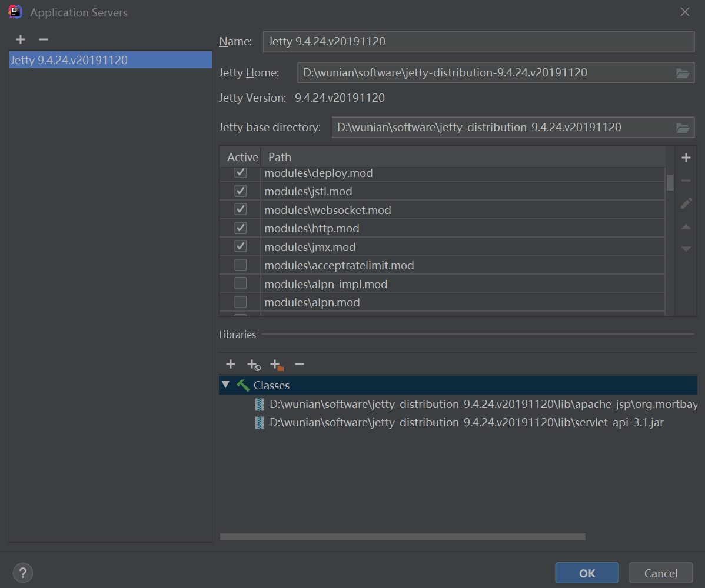This screenshot has height=588, width=705.
Task: Click the Name input field
Action: 478,41
